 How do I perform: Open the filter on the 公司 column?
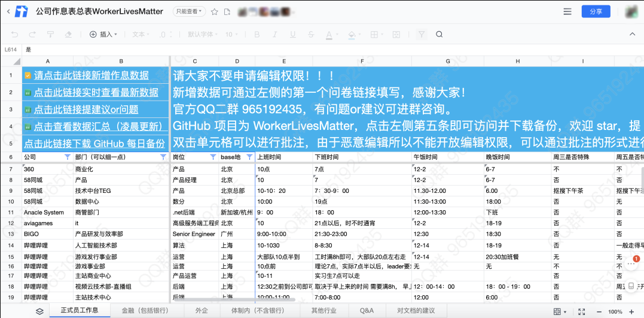(68, 157)
